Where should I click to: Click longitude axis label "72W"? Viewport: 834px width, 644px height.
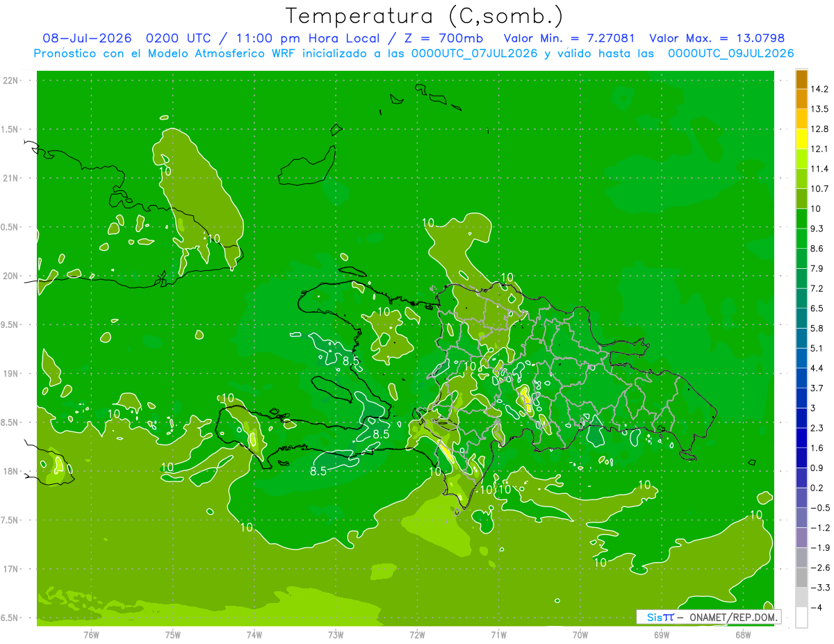pyautogui.click(x=417, y=634)
